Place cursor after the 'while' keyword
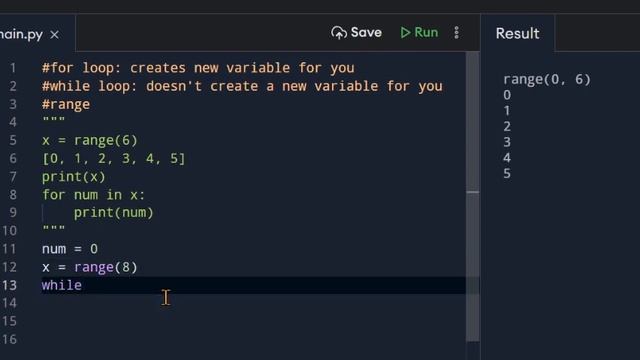The height and width of the screenshot is (360, 640). 82,285
